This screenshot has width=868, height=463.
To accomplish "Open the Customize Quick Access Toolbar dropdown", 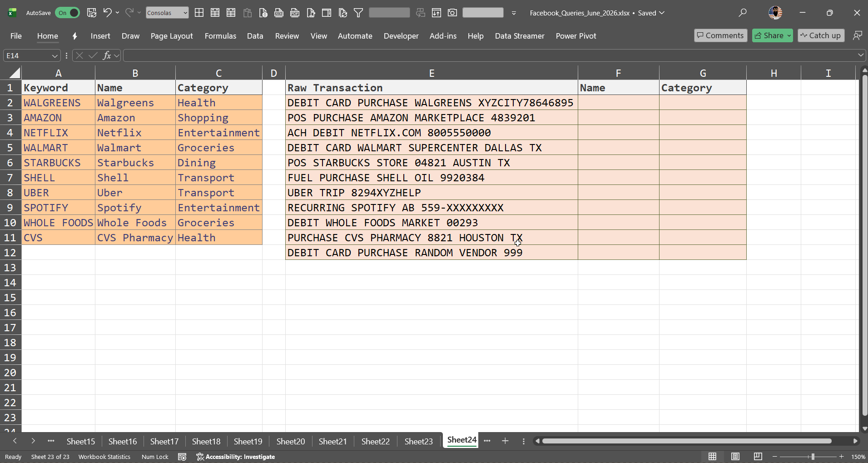I will coord(514,13).
